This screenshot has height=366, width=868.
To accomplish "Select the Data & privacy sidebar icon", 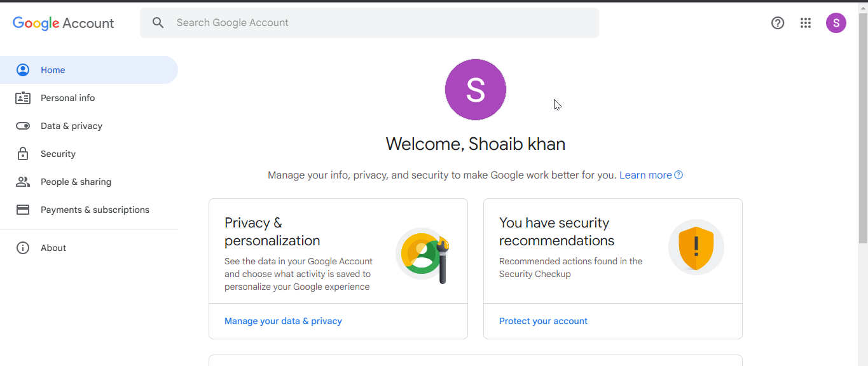I will tap(23, 126).
